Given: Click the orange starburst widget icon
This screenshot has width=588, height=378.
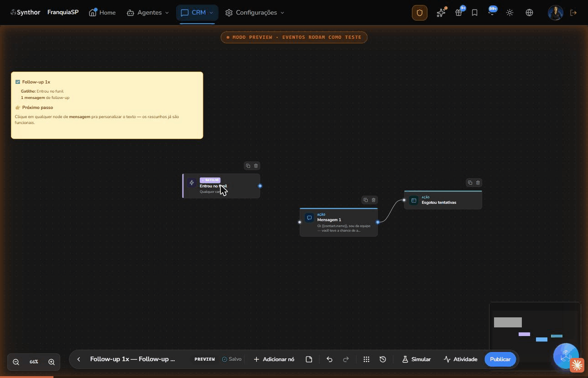Looking at the screenshot, I should tap(577, 365).
